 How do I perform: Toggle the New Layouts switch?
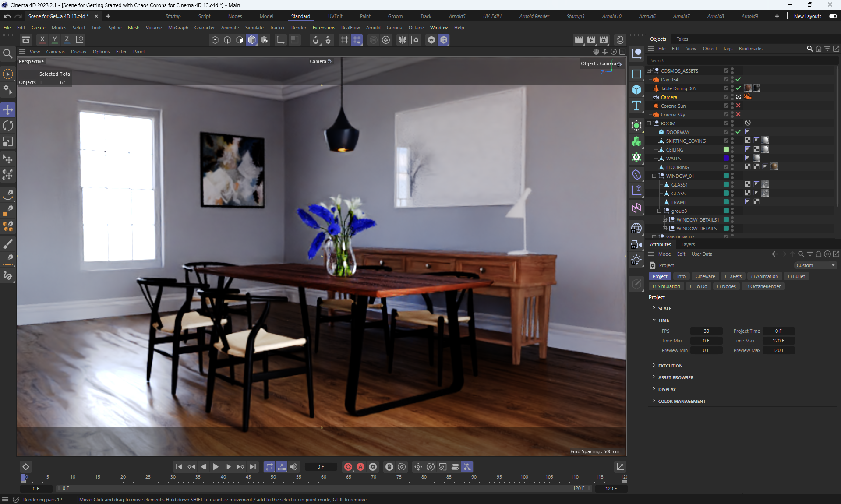tap(833, 16)
